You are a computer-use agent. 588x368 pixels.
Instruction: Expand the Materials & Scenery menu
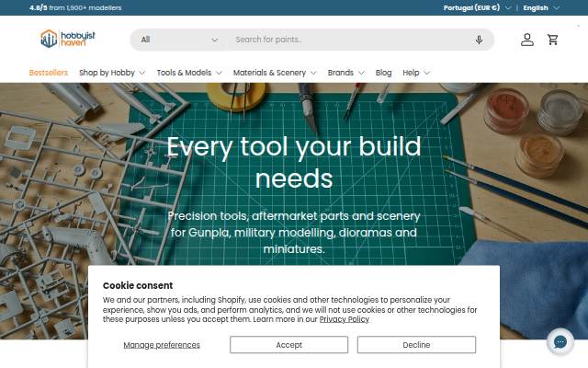[275, 73]
